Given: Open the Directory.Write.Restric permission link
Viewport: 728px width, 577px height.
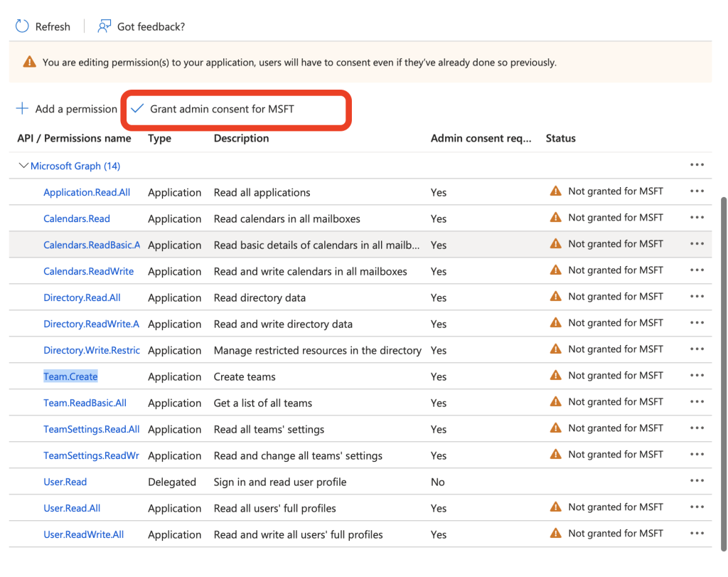Looking at the screenshot, I should tap(92, 350).
